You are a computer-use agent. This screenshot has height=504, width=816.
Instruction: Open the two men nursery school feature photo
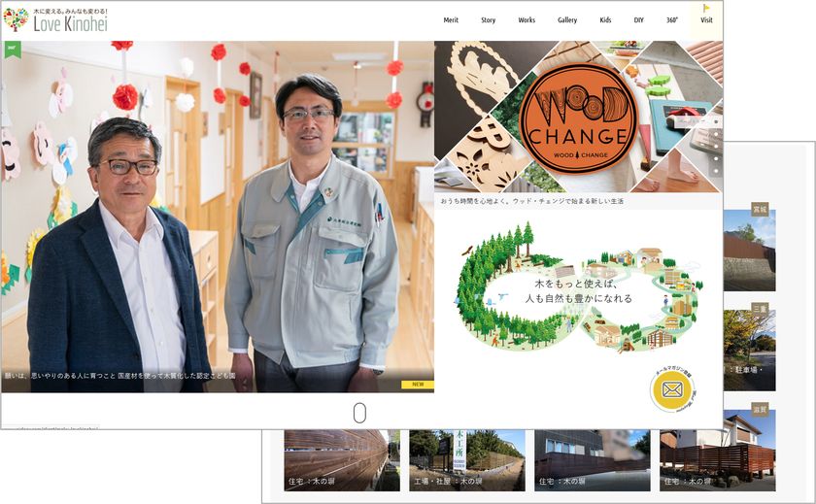[x=218, y=217]
